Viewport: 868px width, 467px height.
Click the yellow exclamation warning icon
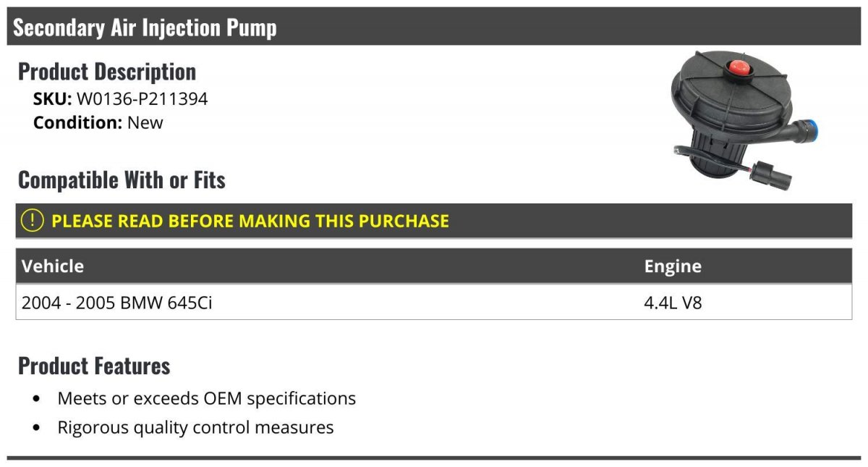pos(33,221)
